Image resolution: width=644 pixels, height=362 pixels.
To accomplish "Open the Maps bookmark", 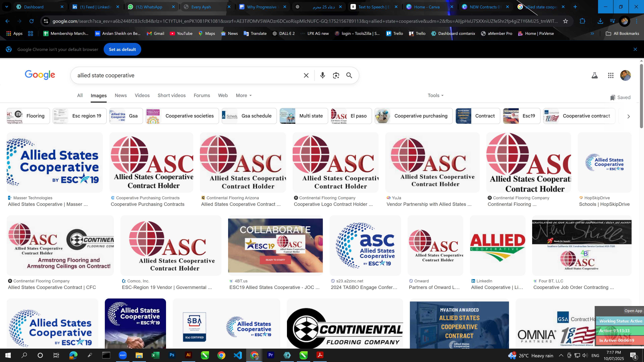I will click(x=206, y=34).
